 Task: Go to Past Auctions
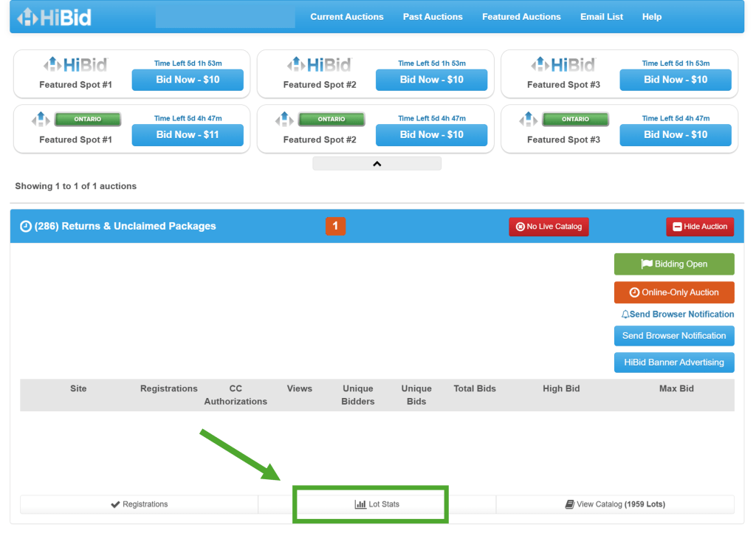(433, 17)
